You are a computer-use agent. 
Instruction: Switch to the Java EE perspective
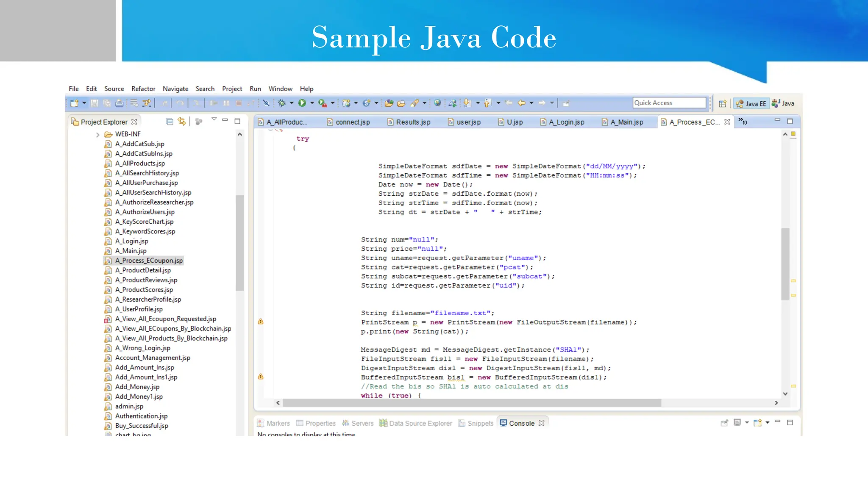pyautogui.click(x=751, y=104)
